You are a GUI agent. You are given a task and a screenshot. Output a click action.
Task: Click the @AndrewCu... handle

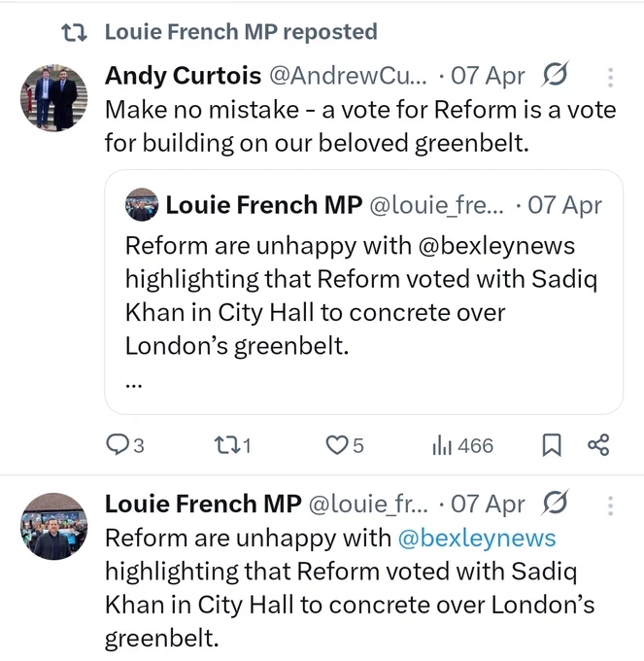tap(348, 76)
